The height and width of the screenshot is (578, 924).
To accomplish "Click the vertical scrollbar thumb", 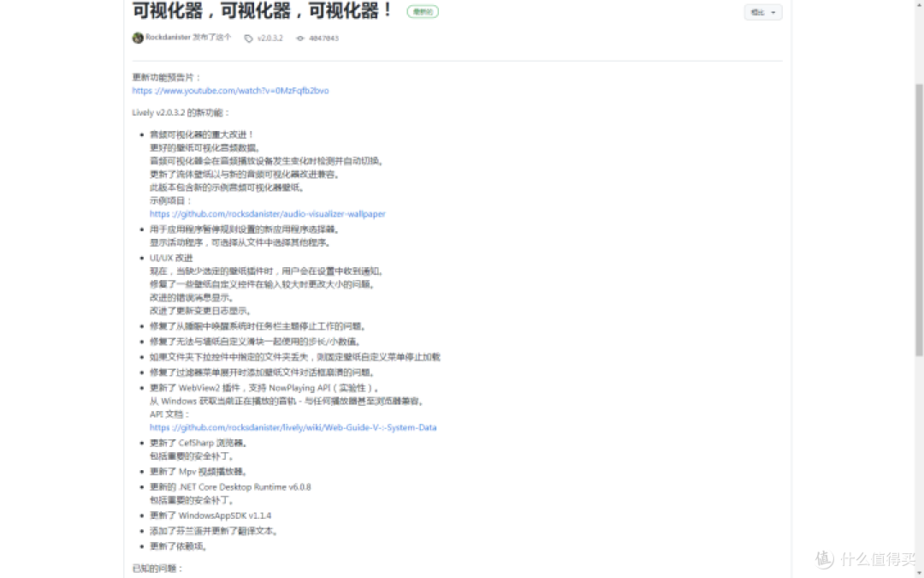I will [919, 219].
